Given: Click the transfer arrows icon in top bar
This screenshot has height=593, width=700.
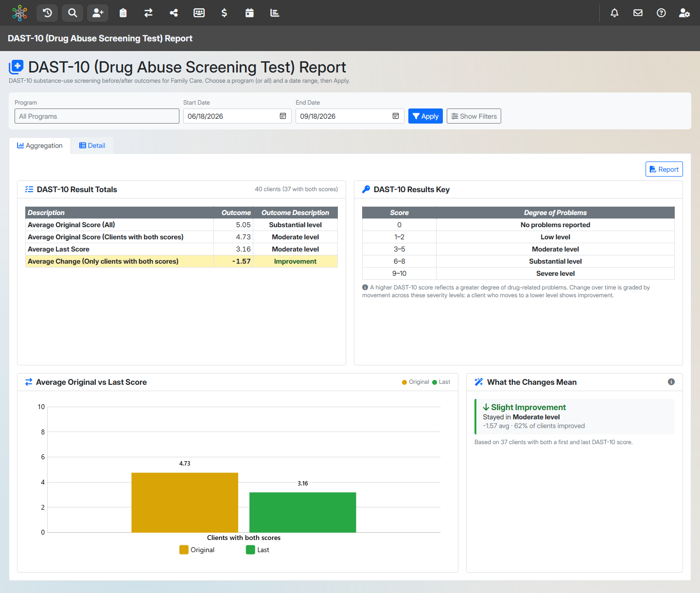Looking at the screenshot, I should coord(148,13).
